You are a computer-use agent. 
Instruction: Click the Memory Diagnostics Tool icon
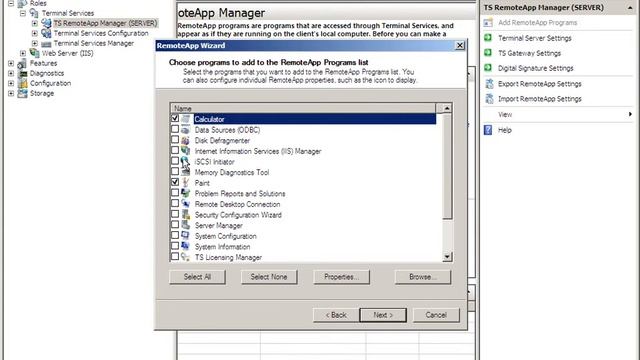tap(186, 172)
